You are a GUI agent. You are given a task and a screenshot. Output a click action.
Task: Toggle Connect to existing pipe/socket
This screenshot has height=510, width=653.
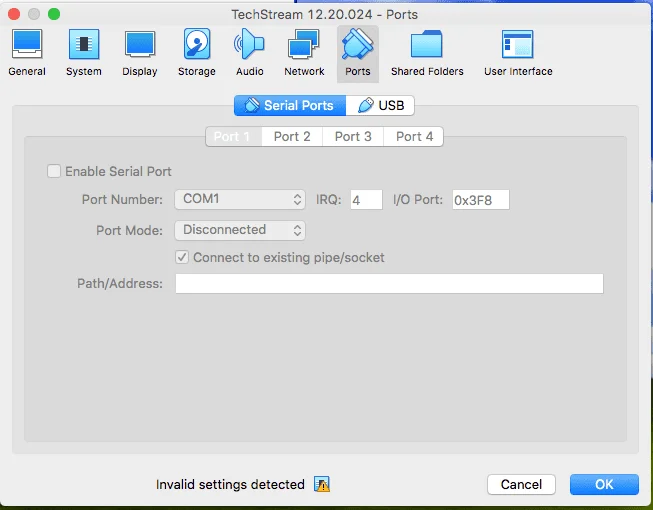[182, 258]
